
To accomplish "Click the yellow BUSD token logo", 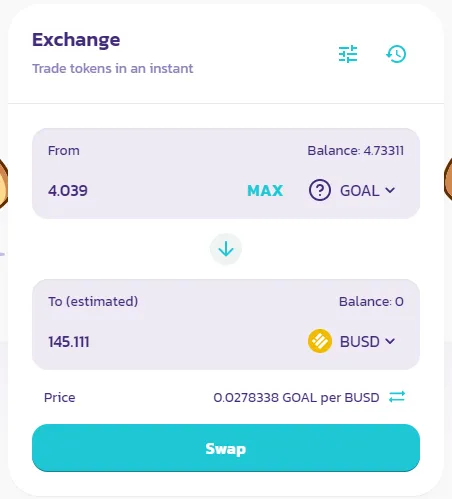I will point(320,341).
